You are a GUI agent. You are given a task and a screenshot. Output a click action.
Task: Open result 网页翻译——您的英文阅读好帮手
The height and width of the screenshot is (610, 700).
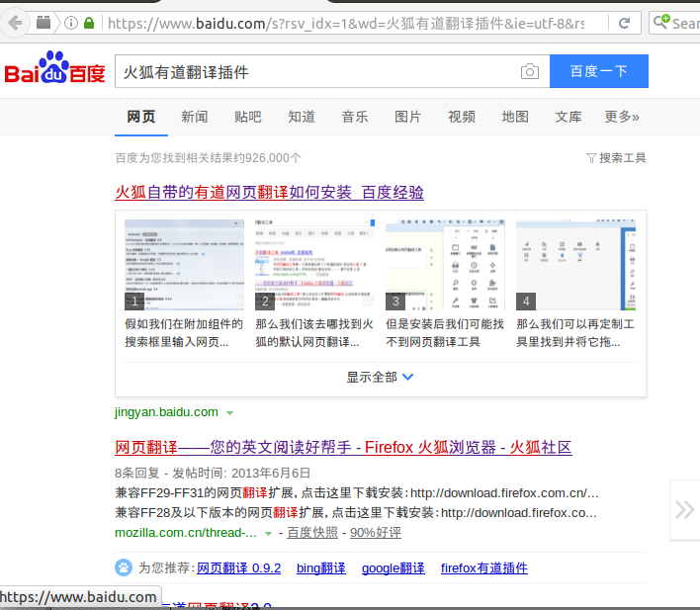343,448
